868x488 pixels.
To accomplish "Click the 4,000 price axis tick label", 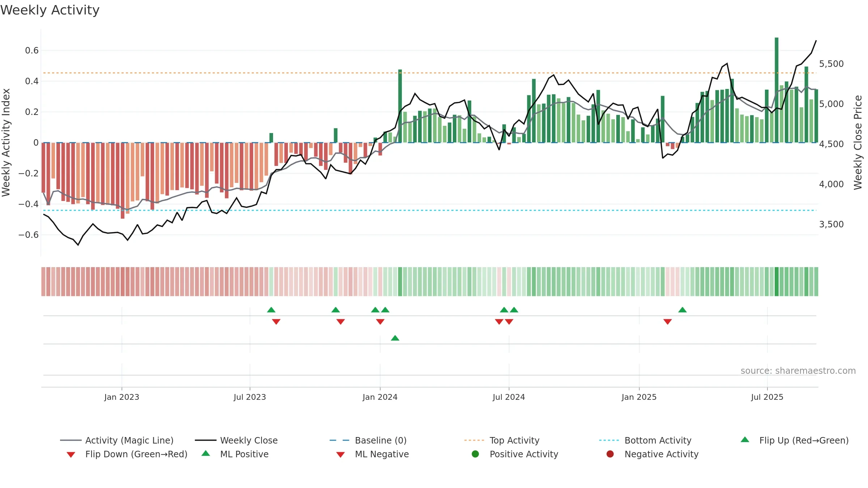I will (x=831, y=184).
